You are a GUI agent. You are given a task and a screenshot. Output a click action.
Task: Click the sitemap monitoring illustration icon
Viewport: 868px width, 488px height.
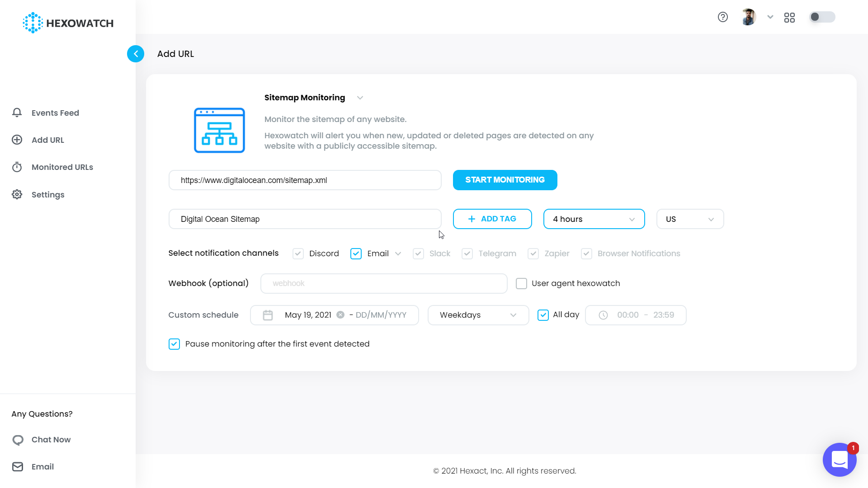point(219,130)
